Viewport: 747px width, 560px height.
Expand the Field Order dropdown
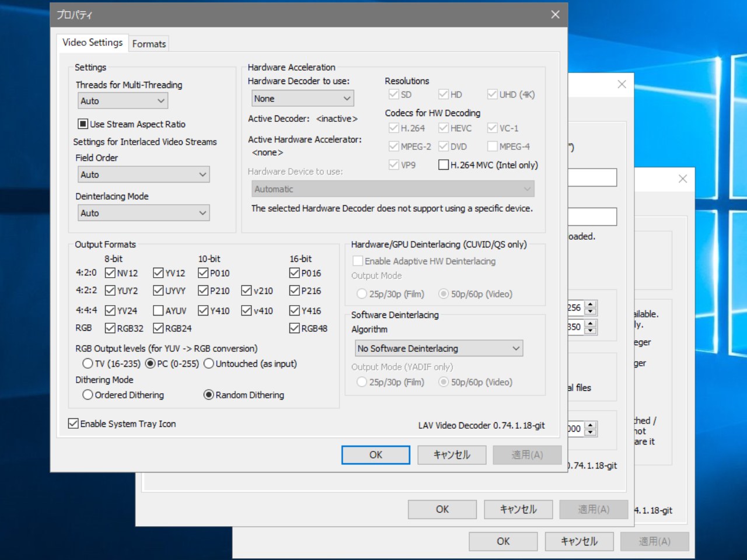(x=144, y=174)
